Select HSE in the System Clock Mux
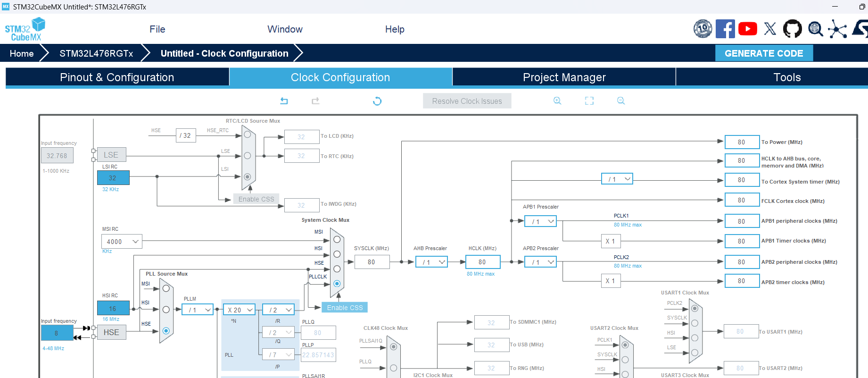Screen dimensions: 868x378 [x=337, y=269]
